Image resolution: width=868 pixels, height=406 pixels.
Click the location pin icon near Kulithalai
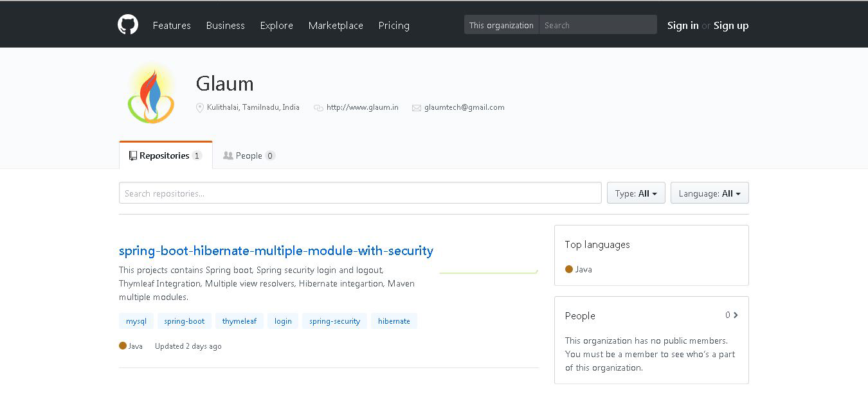(200, 108)
